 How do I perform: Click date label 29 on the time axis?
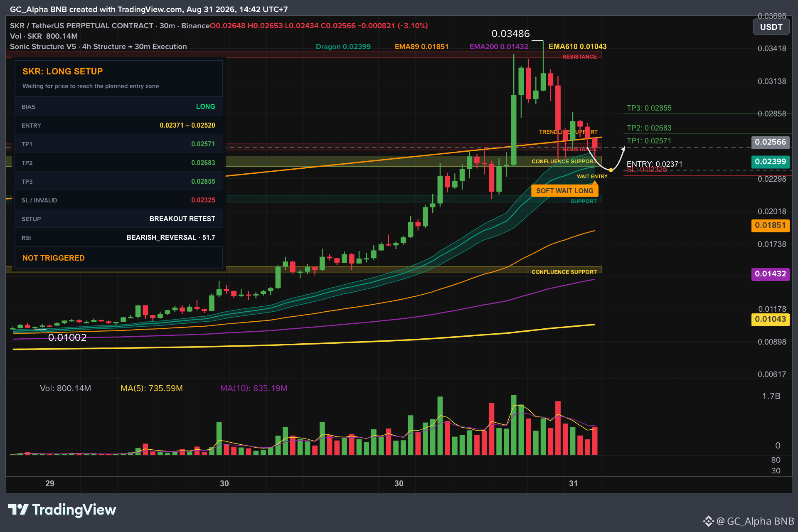click(50, 483)
